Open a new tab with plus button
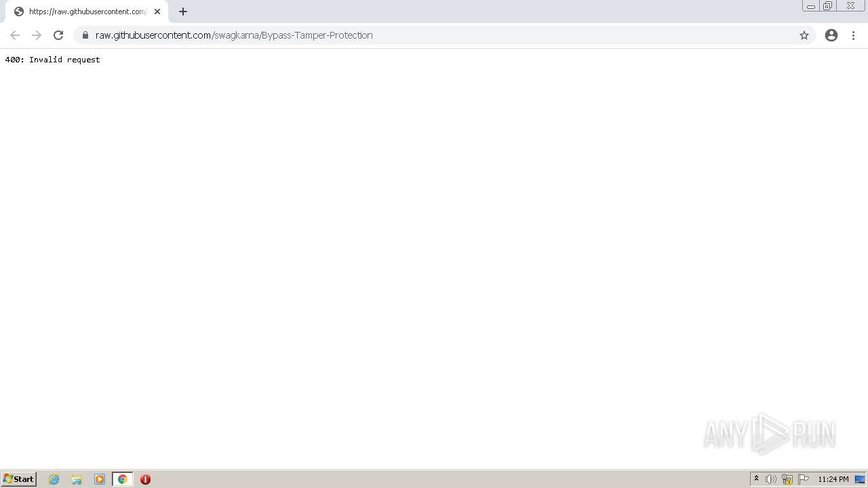 coord(183,12)
